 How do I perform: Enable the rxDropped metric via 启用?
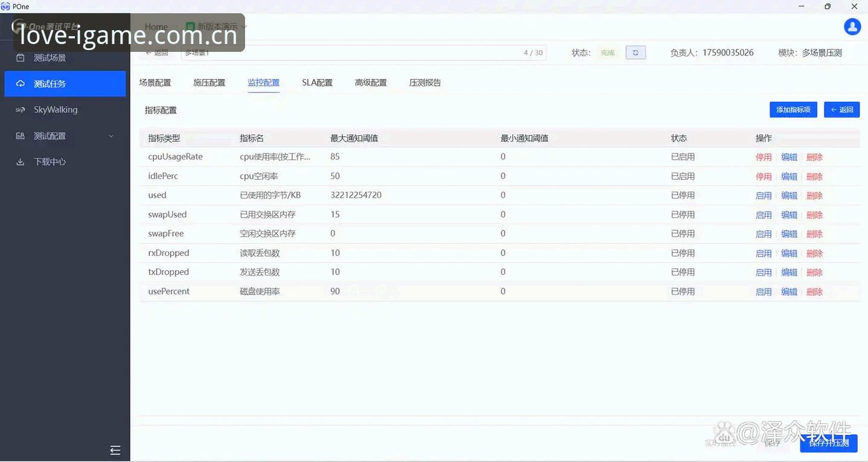[x=764, y=253]
